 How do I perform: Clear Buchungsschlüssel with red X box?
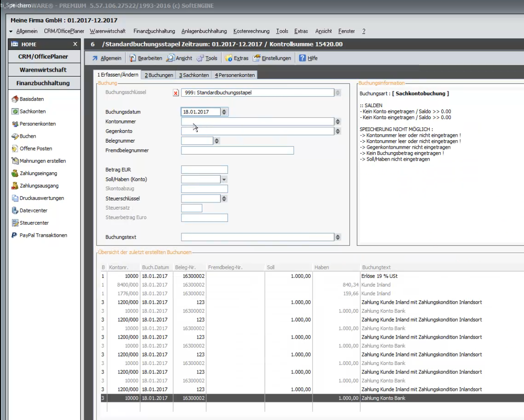[x=176, y=93]
